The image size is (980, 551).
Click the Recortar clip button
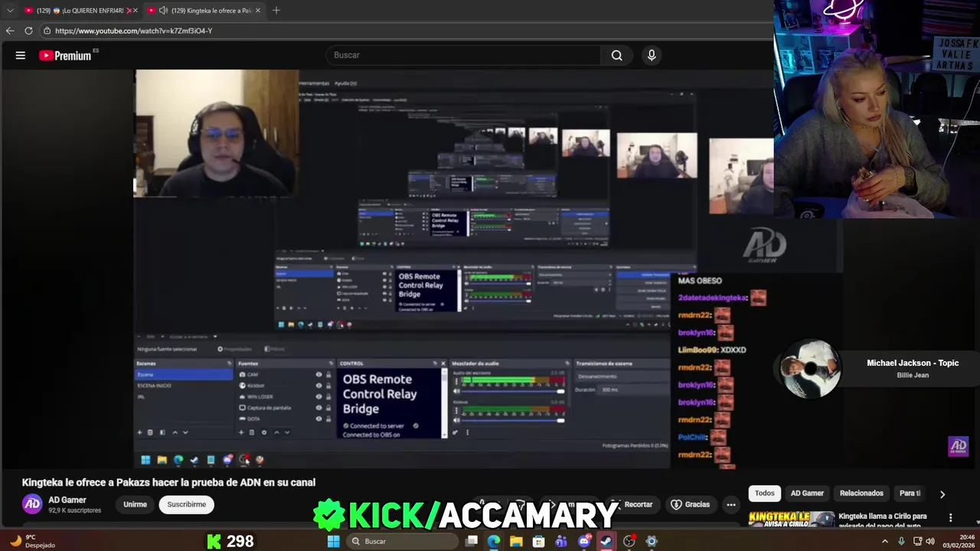[x=638, y=504]
